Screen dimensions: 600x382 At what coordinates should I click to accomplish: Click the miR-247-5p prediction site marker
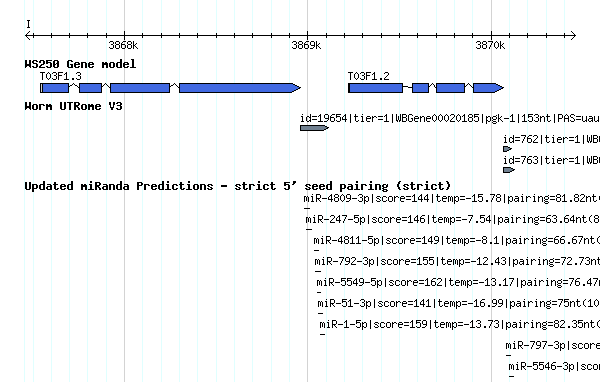[x=309, y=230]
